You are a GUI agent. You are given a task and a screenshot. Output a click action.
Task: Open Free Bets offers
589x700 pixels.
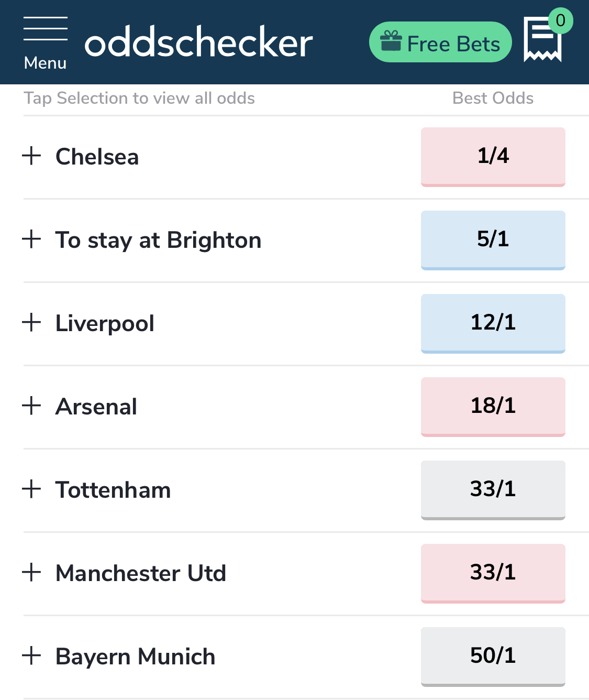(440, 42)
